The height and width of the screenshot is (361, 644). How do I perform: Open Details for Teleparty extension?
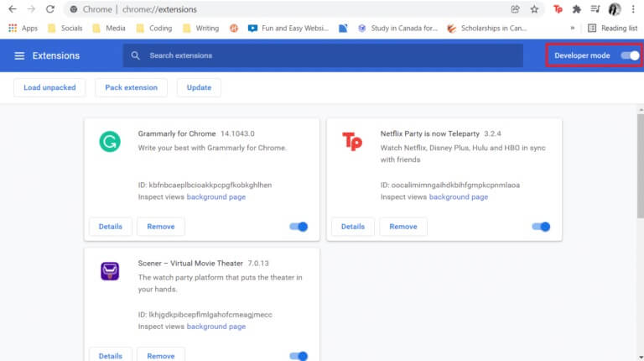353,227
